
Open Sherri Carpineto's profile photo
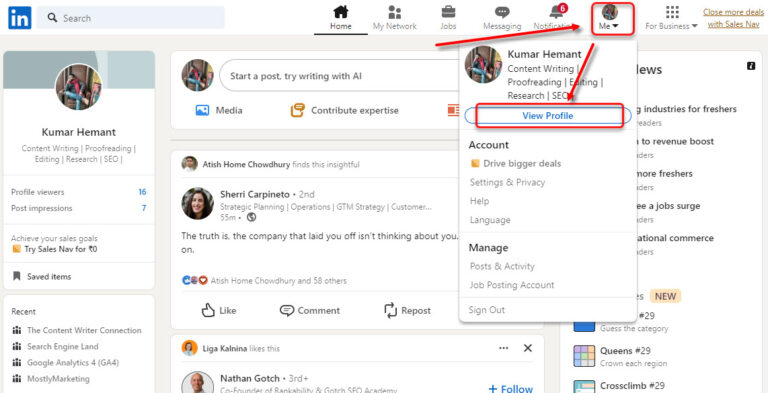pos(197,203)
